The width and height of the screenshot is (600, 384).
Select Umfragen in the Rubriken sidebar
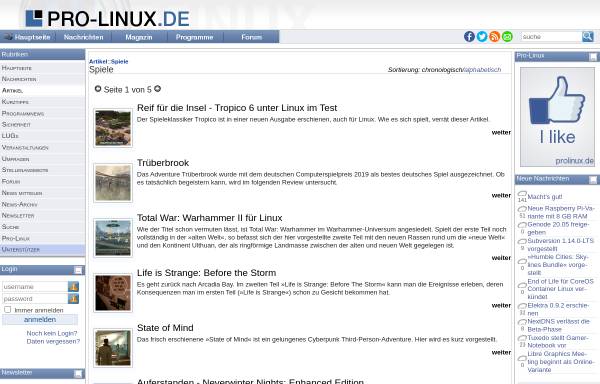click(x=42, y=159)
